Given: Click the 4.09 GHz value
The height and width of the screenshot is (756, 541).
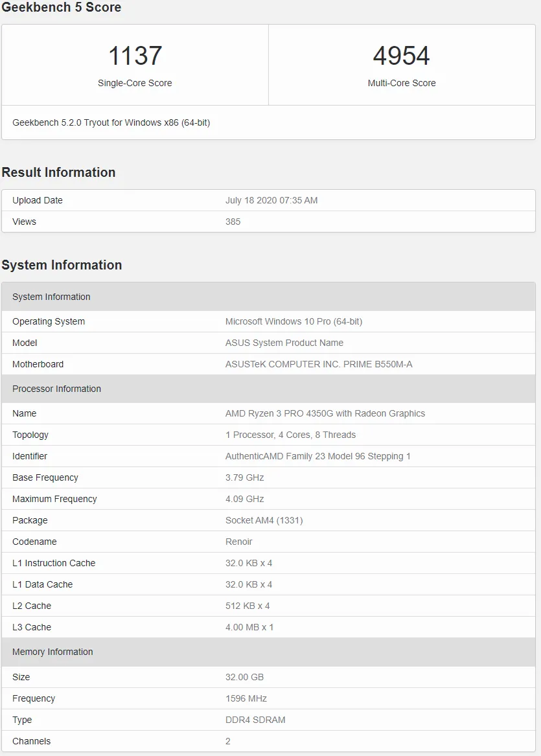Looking at the screenshot, I should [244, 499].
